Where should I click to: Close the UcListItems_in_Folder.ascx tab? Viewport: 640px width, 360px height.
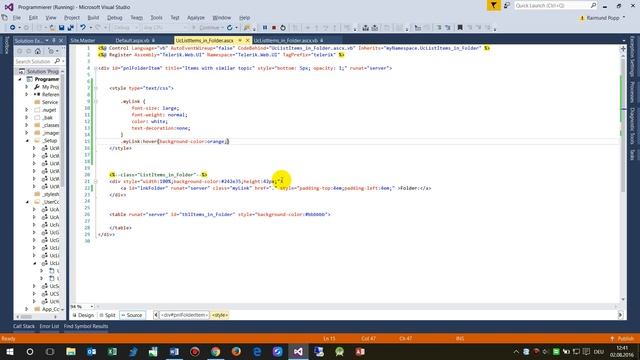(x=247, y=40)
